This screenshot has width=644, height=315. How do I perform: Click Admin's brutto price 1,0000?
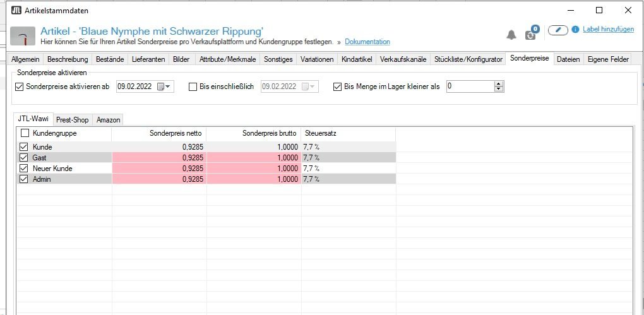(x=287, y=179)
